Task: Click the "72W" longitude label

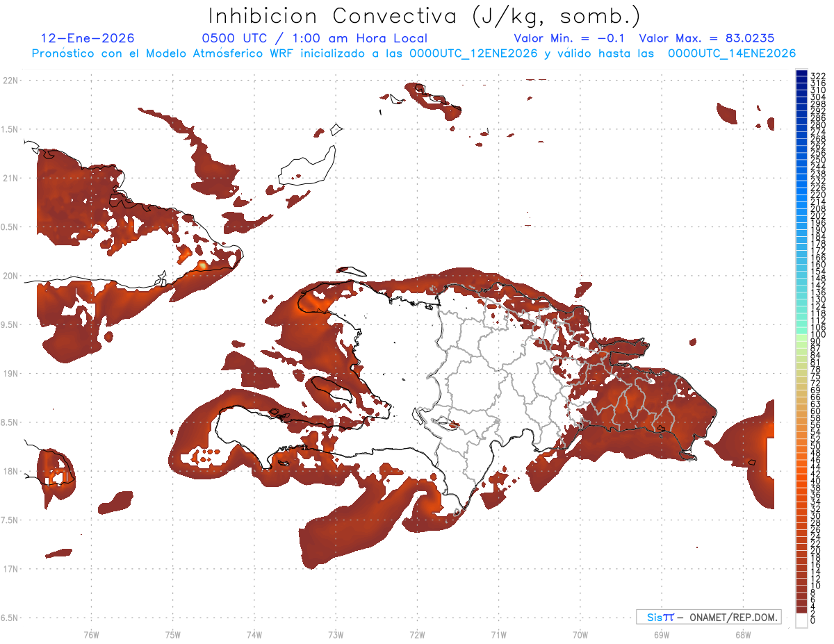Action: (417, 634)
